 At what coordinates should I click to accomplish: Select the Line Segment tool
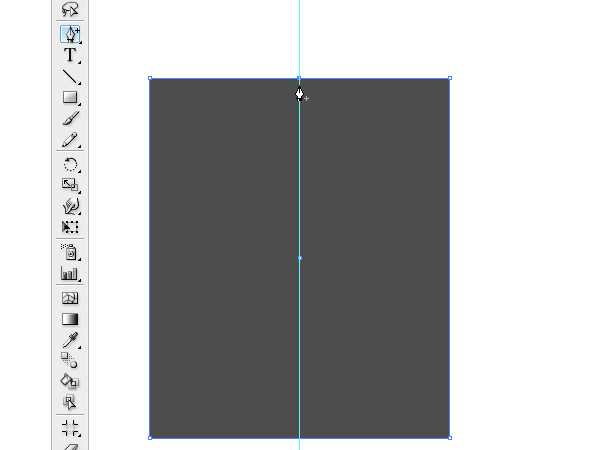tap(70, 77)
